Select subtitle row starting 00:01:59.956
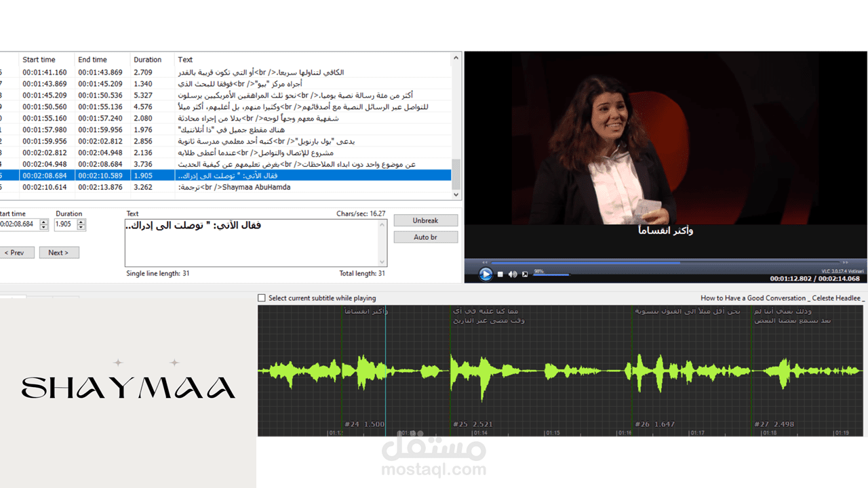The height and width of the screenshot is (488, 868). [x=226, y=142]
